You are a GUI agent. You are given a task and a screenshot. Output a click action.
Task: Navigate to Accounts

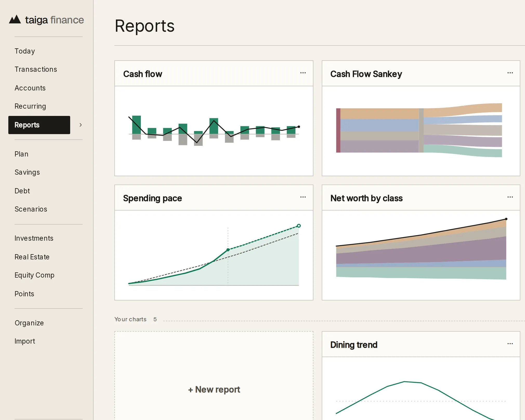pyautogui.click(x=30, y=88)
